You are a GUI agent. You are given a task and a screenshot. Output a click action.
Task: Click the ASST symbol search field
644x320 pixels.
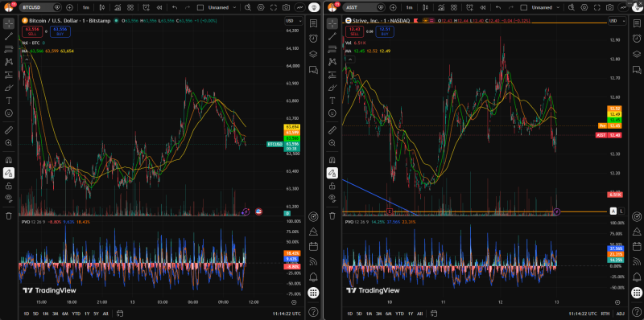(x=361, y=7)
